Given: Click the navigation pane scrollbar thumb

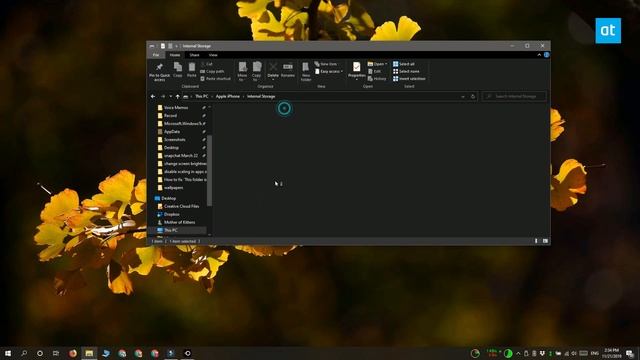Looking at the screenshot, I should point(210,171).
